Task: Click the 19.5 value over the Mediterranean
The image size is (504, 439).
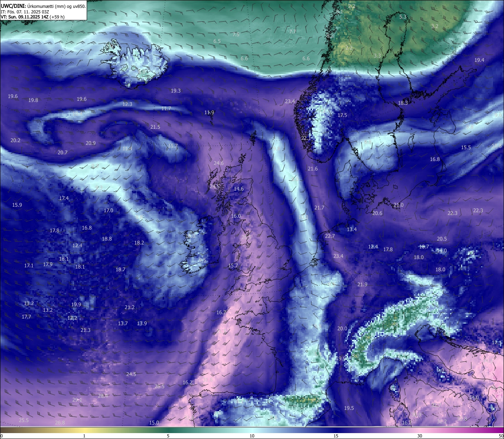Action: click(x=349, y=408)
